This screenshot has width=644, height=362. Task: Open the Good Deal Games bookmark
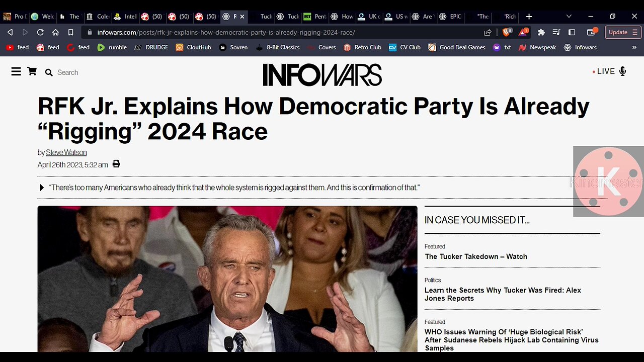(457, 47)
